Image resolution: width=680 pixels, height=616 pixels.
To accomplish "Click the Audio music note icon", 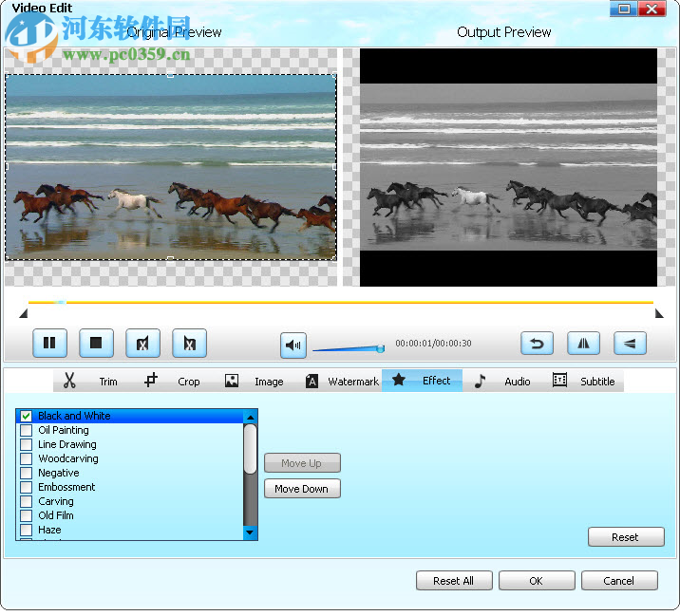I will 480,381.
